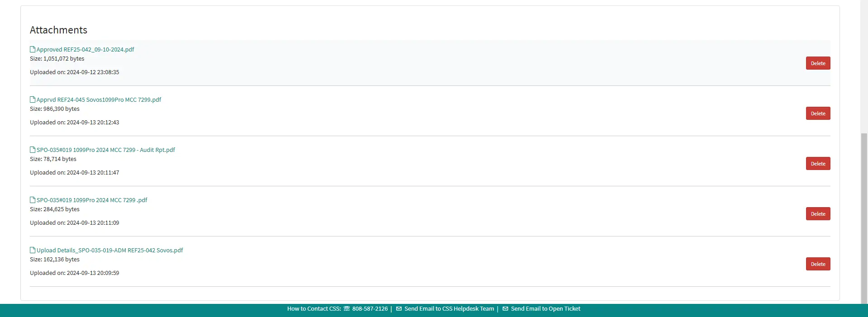Click text Uploaded on: 2024-09-13 20:11:09
This screenshot has width=868, height=317.
[x=75, y=223]
